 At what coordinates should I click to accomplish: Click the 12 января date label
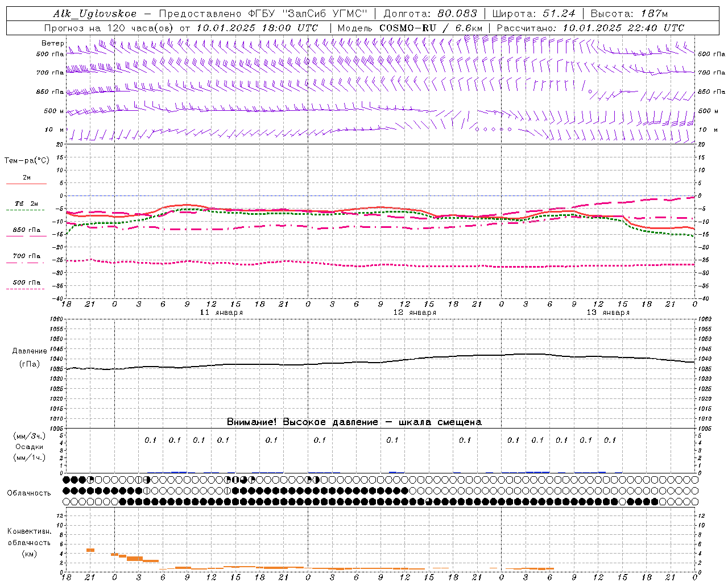[x=415, y=313]
